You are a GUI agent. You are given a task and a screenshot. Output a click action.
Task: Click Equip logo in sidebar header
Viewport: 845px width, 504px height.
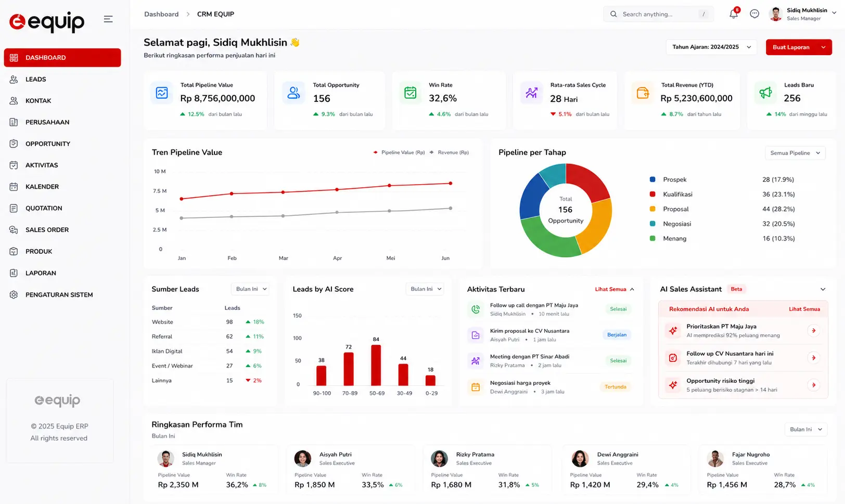point(47,21)
